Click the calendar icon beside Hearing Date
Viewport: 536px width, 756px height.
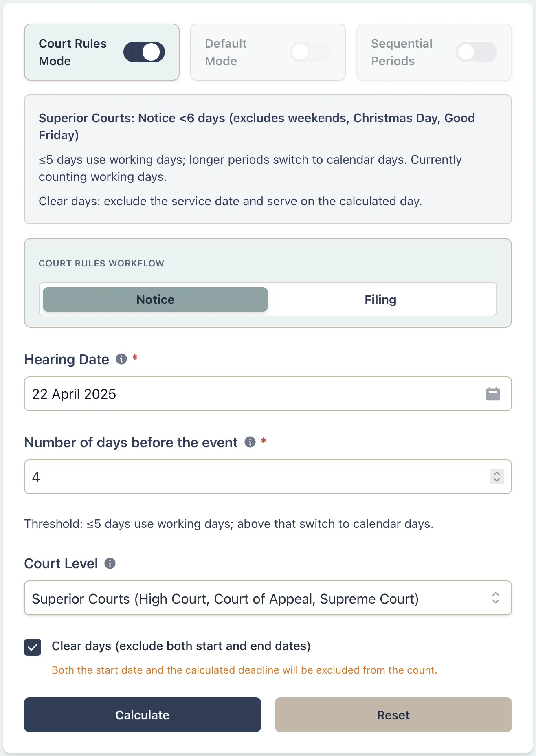coord(492,393)
